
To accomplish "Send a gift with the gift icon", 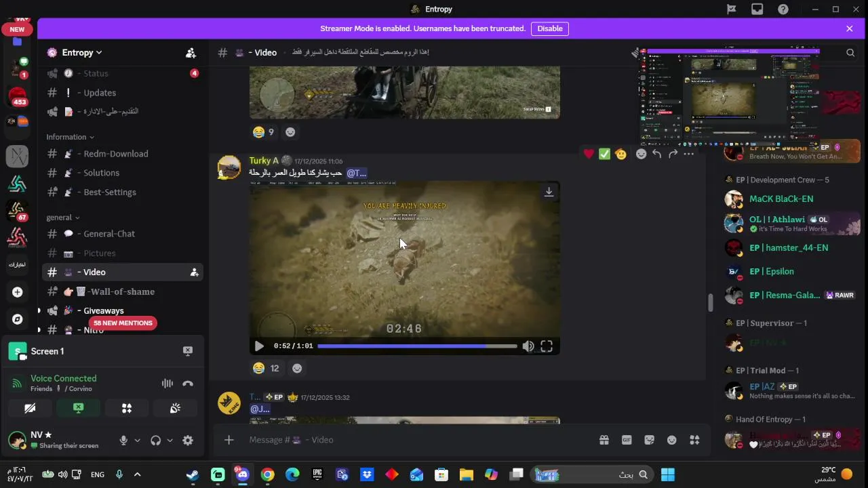I will (x=604, y=440).
